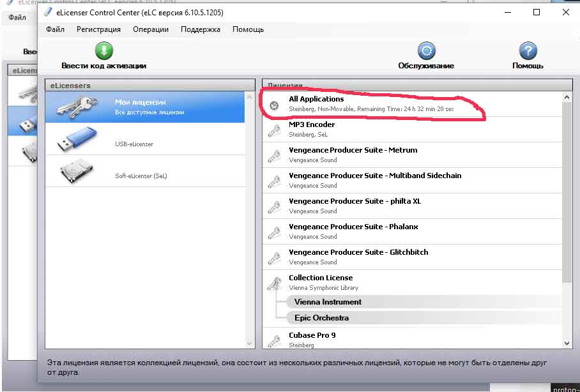Viewport: 580px width, 392px height.
Task: Click the eLicenser pen icon in title bar
Action: click(48, 12)
